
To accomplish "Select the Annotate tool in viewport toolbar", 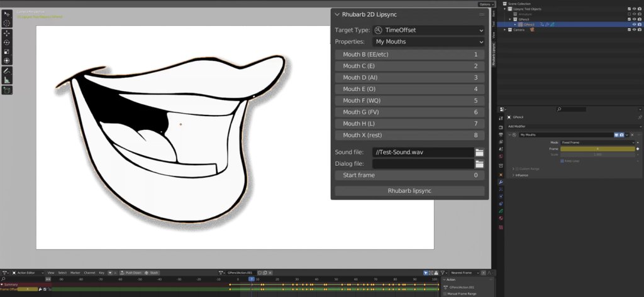I will click(x=7, y=71).
